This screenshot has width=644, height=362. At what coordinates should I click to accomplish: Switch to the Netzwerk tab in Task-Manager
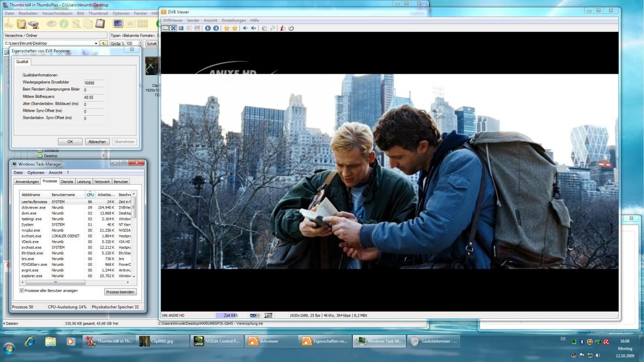[x=102, y=182]
